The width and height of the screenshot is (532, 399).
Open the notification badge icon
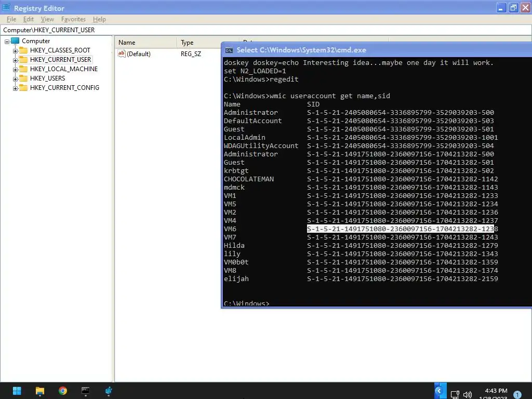[x=517, y=394]
